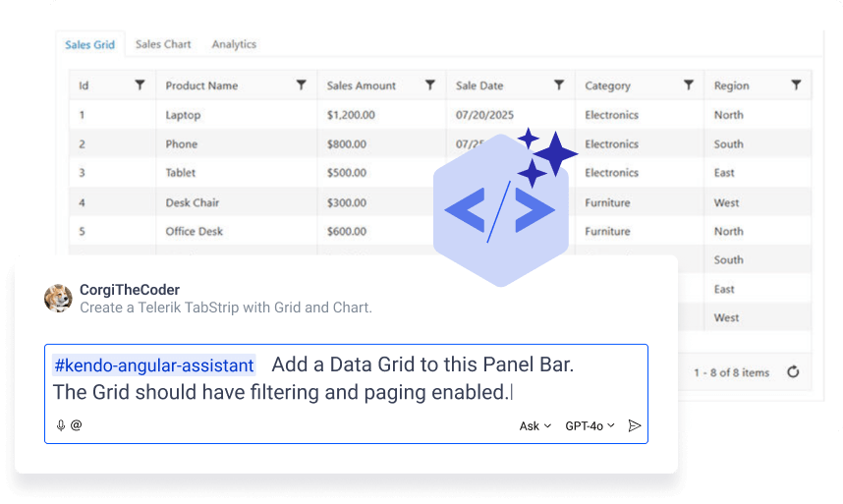Click the #kendo-angular-assistant tag
This screenshot has width=843, height=504.
point(153,365)
